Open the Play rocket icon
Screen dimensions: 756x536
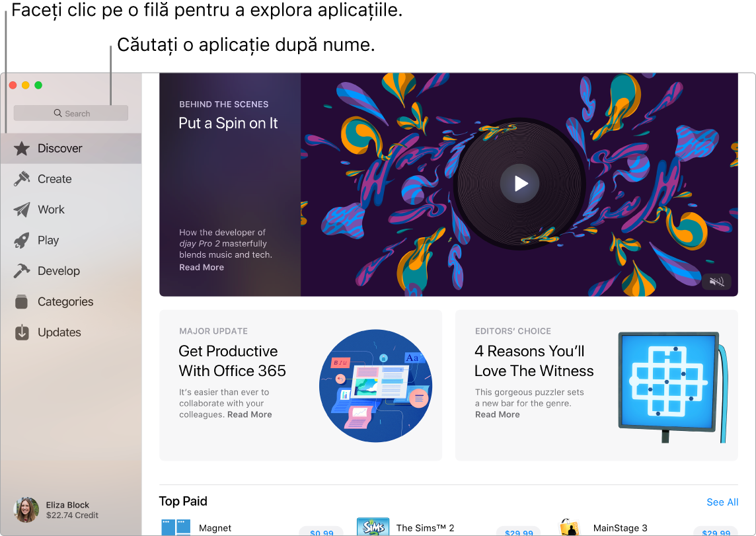(20, 240)
